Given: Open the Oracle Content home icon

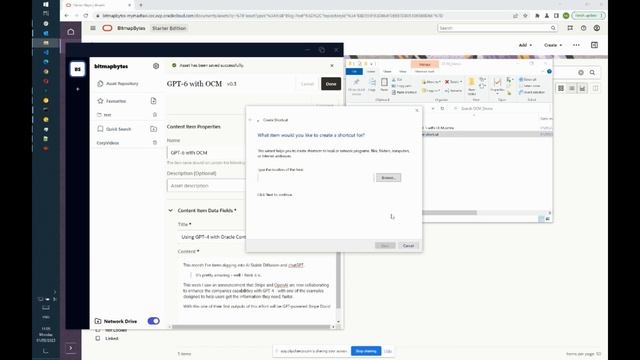Looking at the screenshot, I should tap(71, 31).
